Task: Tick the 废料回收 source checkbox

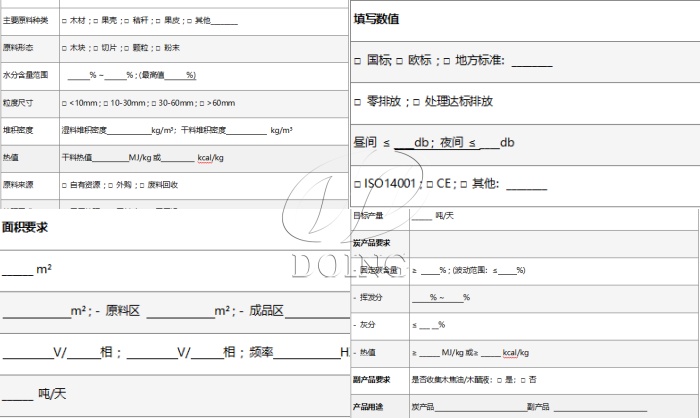Action: click(142, 185)
